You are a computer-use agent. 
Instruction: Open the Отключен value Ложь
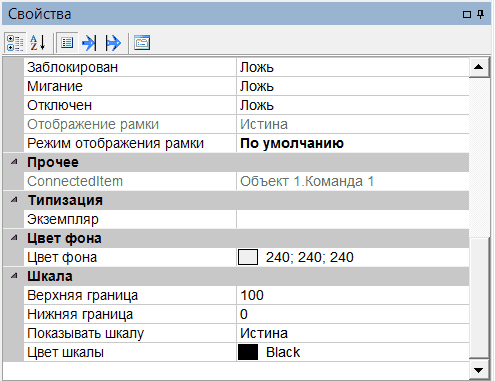[x=353, y=105]
